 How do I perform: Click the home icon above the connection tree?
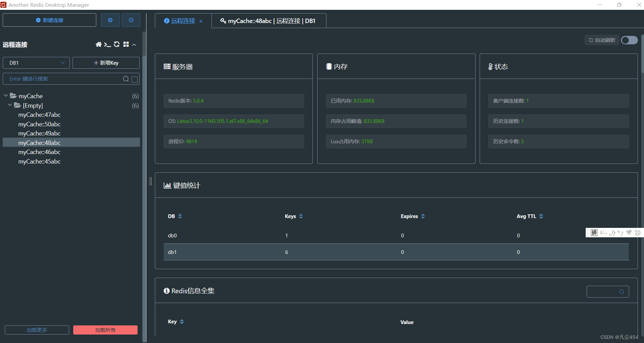(x=98, y=44)
